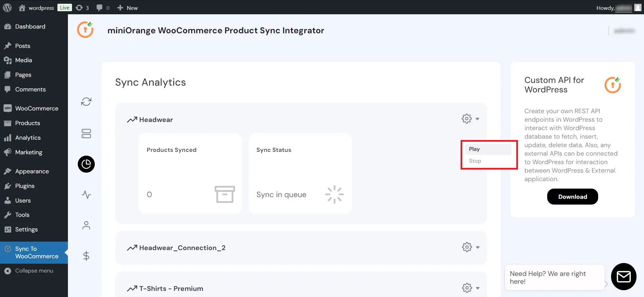Click the Headwear trend chart icon
The image size is (644, 297).
(132, 120)
